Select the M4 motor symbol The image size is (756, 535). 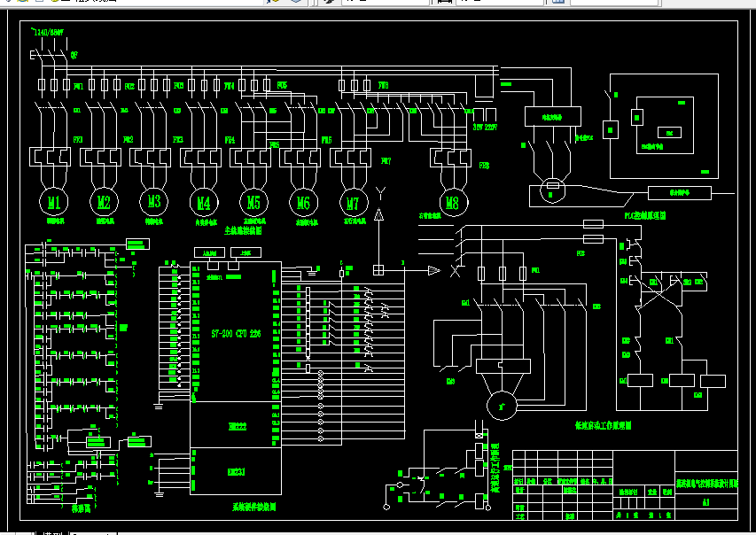coord(204,203)
